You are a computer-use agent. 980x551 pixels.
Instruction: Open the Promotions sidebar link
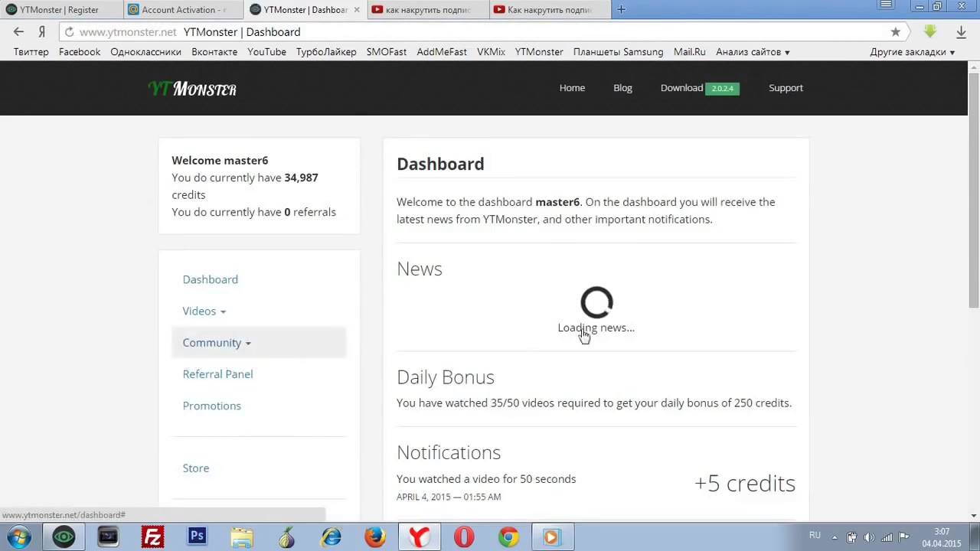click(x=212, y=406)
